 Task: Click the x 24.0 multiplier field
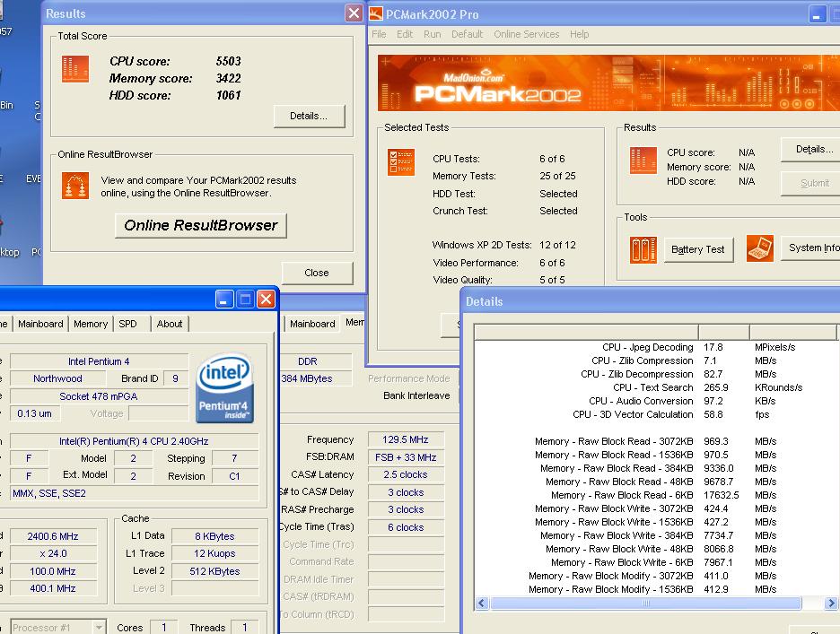[x=53, y=553]
